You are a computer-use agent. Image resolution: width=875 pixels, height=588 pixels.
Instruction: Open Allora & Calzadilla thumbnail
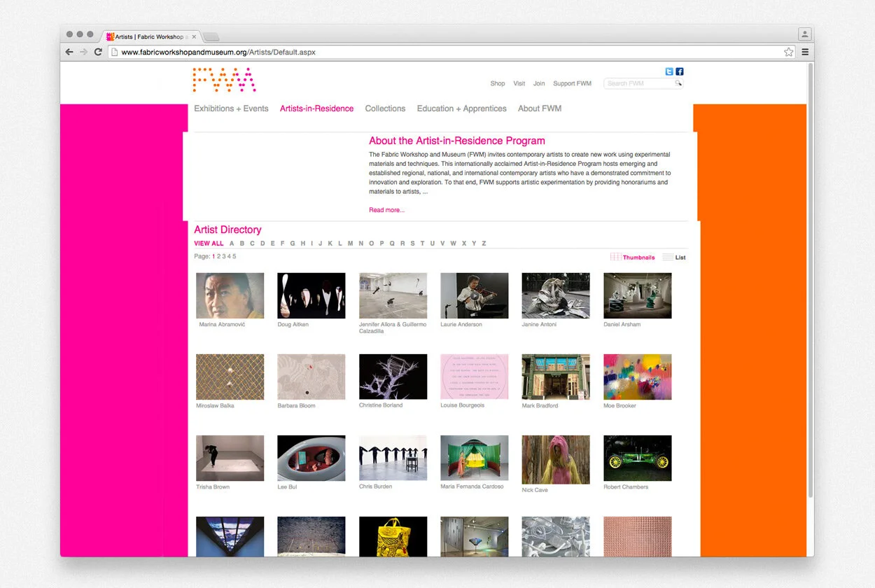(393, 295)
